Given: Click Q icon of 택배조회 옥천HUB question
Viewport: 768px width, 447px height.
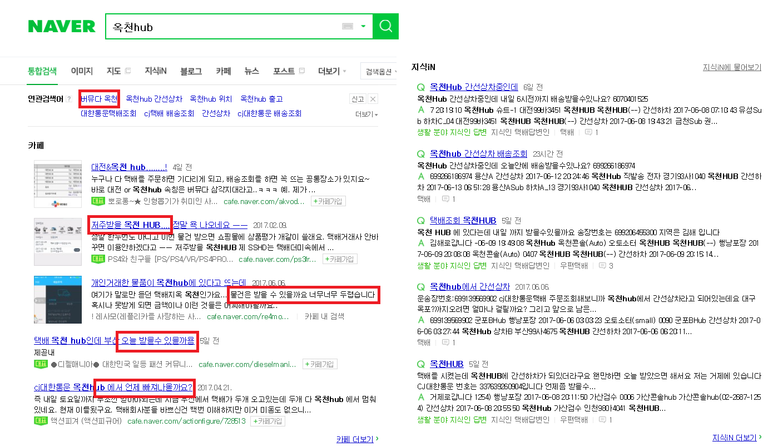Looking at the screenshot, I should [x=421, y=220].
